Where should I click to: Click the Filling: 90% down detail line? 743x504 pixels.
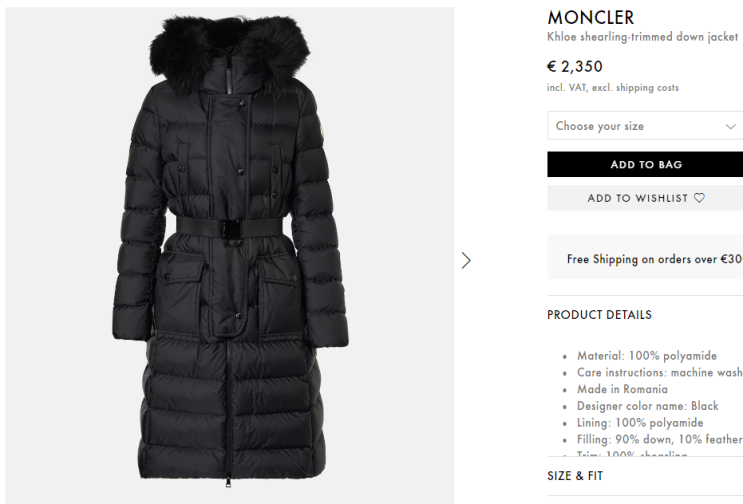click(660, 440)
